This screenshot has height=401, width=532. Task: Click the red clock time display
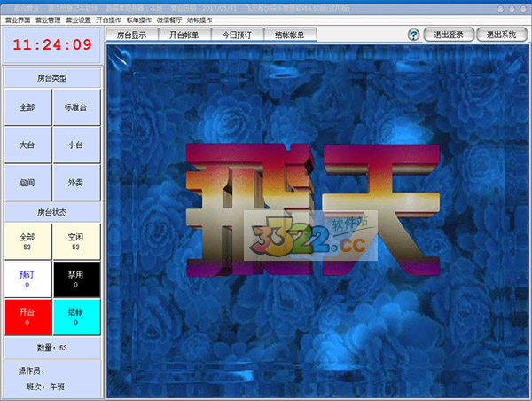pyautogui.click(x=52, y=44)
